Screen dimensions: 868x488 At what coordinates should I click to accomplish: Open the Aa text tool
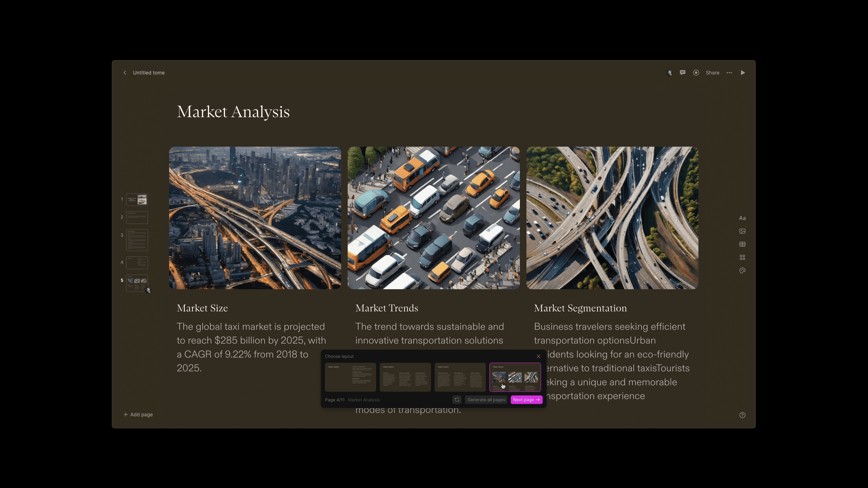coord(742,218)
